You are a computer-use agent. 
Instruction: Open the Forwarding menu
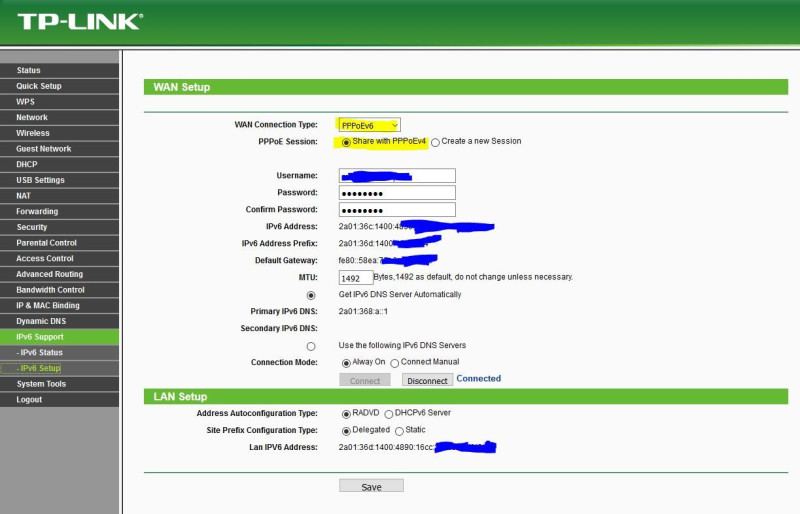pyautogui.click(x=59, y=211)
